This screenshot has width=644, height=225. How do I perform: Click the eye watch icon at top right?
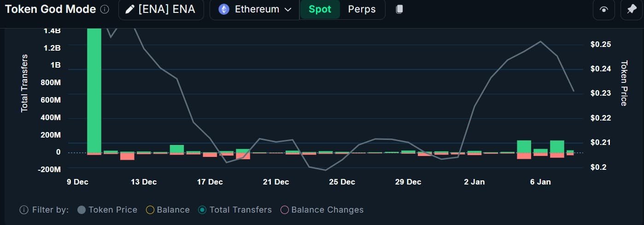[603, 10]
